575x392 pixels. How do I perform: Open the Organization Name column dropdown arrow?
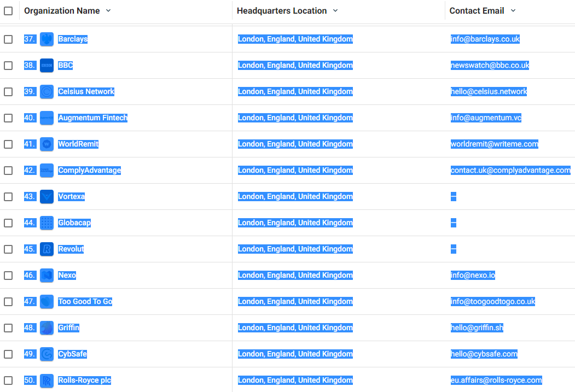(x=108, y=10)
